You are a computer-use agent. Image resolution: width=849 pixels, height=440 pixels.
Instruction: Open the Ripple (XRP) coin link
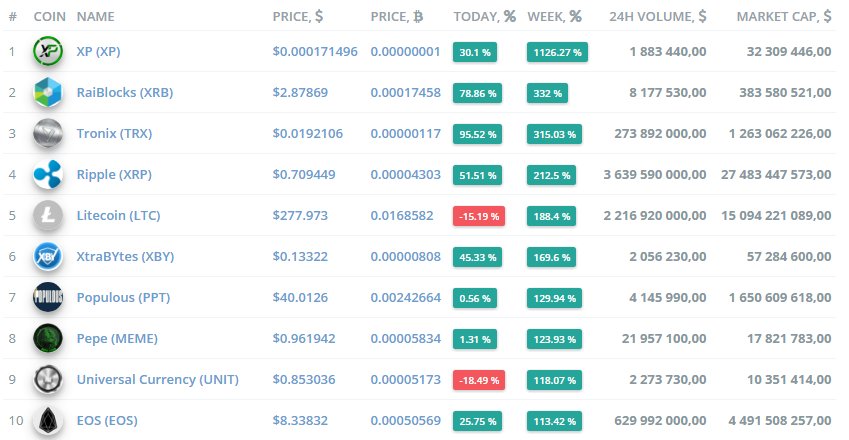point(114,175)
